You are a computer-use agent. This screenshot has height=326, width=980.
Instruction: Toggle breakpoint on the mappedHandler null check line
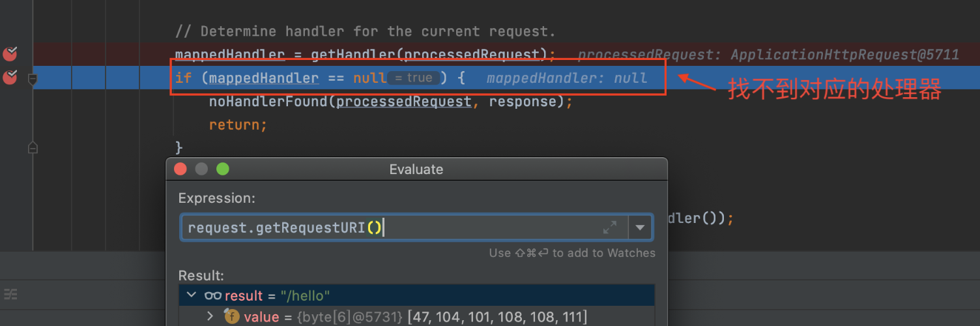tap(10, 78)
